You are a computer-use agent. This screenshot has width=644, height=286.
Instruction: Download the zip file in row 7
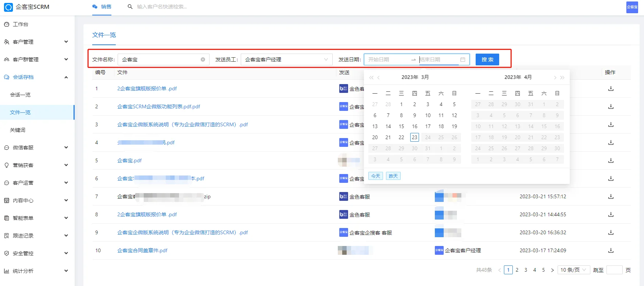[611, 196]
